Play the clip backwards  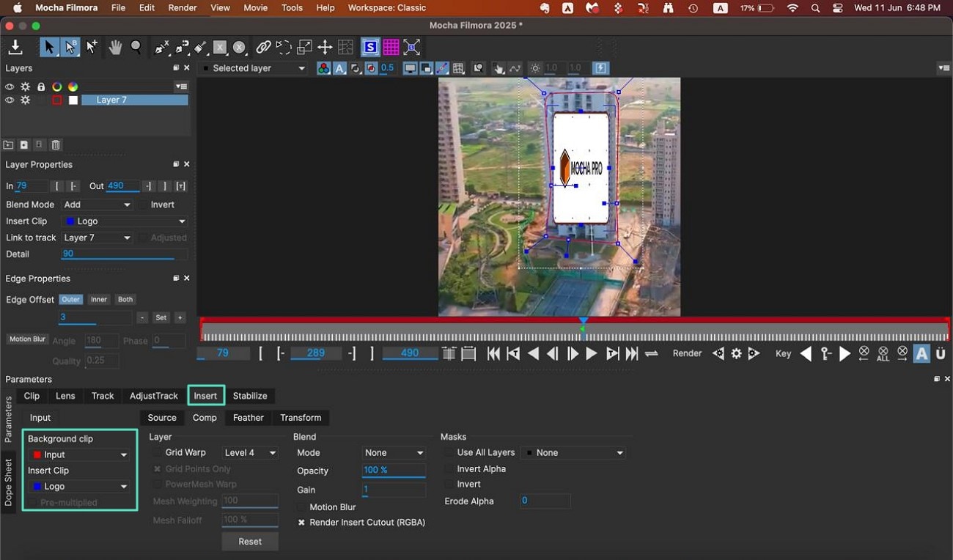pos(534,354)
